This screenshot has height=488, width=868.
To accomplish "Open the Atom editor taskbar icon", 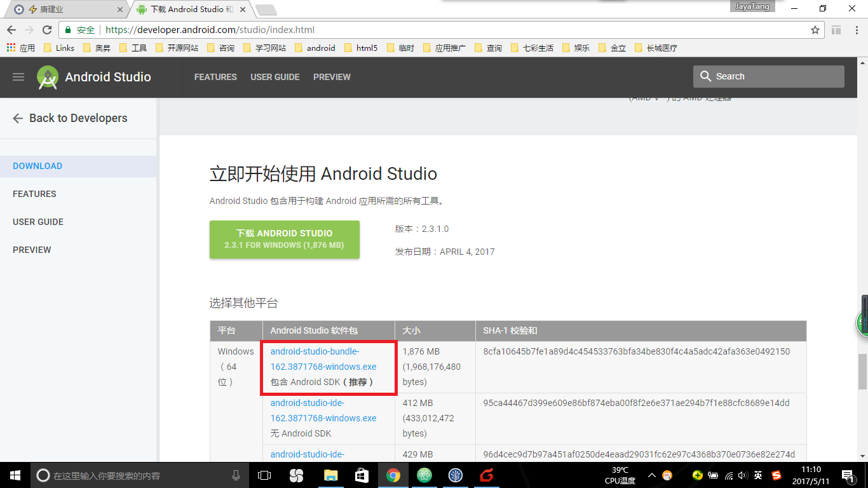I will [x=424, y=475].
